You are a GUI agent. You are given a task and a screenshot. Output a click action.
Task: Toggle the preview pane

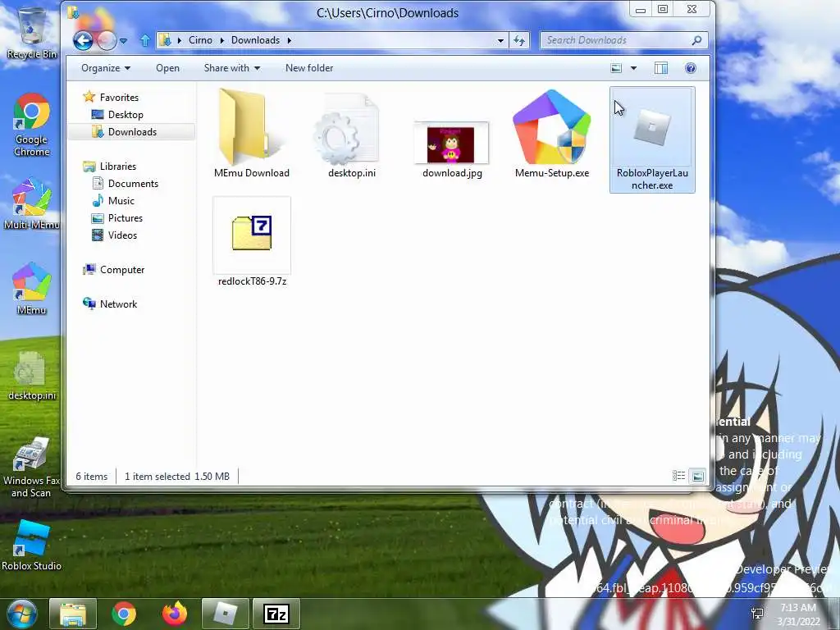point(661,68)
